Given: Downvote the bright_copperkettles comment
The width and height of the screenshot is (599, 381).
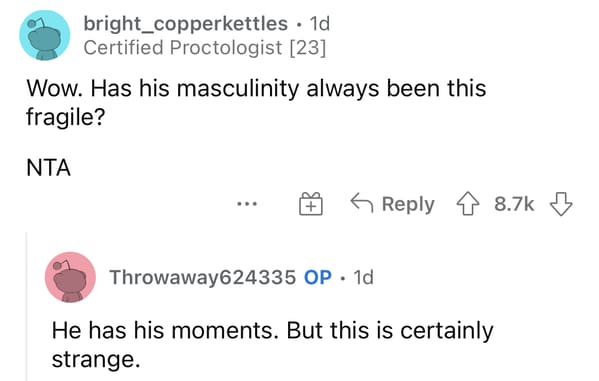Looking at the screenshot, I should click(x=561, y=204).
